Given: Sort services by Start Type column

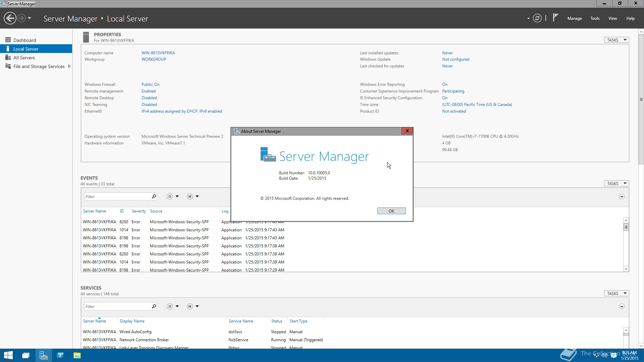Looking at the screenshot, I should coord(298,321).
